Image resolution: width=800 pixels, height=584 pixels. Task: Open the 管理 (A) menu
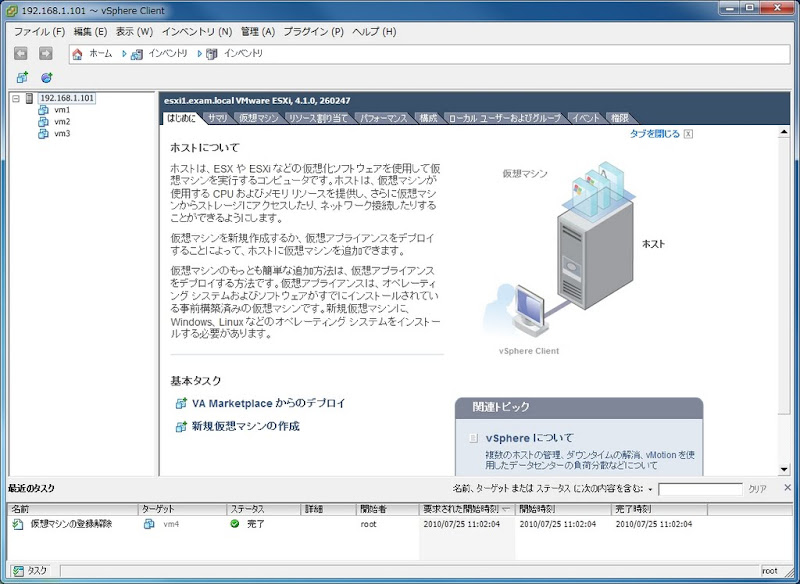click(258, 32)
